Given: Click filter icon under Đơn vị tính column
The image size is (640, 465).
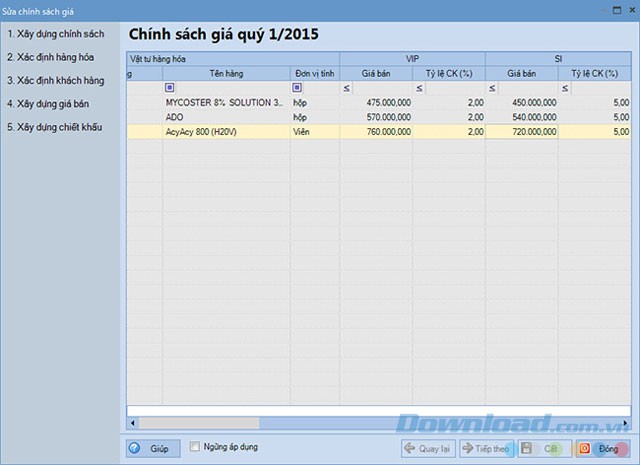Looking at the screenshot, I should click(x=297, y=88).
